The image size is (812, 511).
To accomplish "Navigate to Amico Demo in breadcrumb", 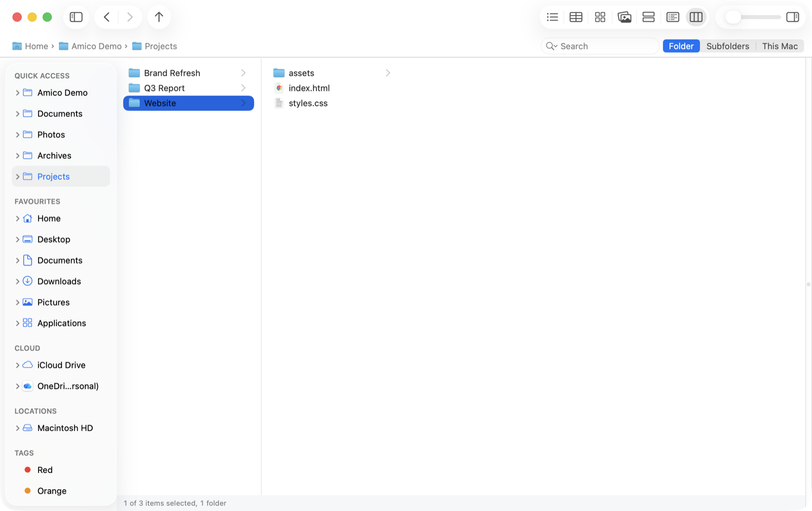I will pos(90,46).
